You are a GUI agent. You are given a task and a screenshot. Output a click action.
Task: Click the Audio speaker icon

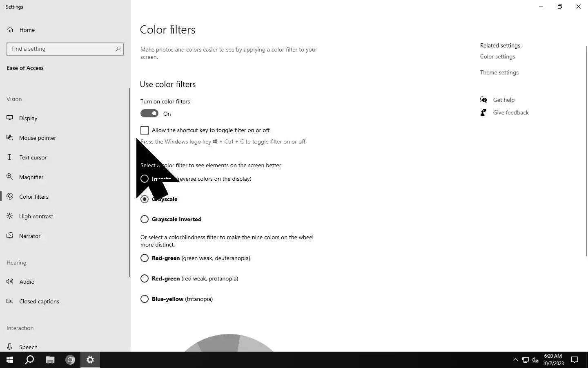[10, 281]
